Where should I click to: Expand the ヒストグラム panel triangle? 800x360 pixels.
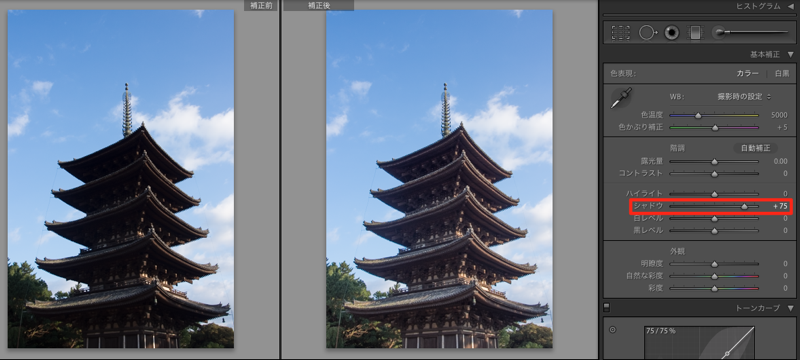[791, 6]
